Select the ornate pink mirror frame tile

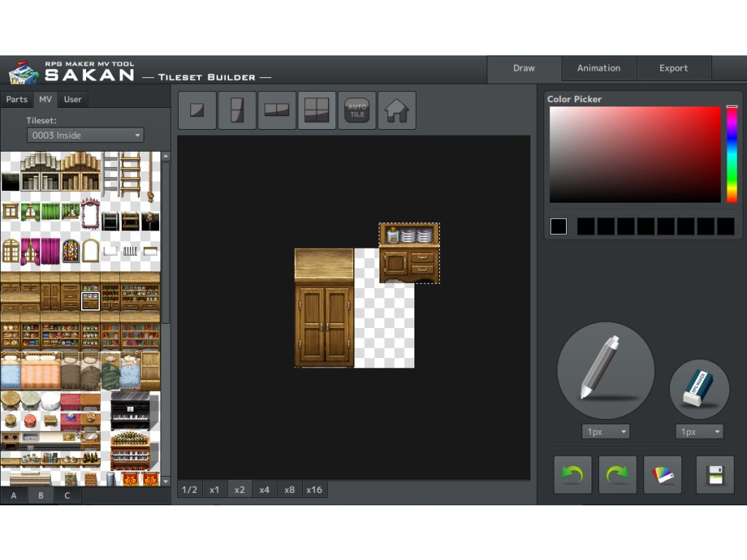coord(90,214)
